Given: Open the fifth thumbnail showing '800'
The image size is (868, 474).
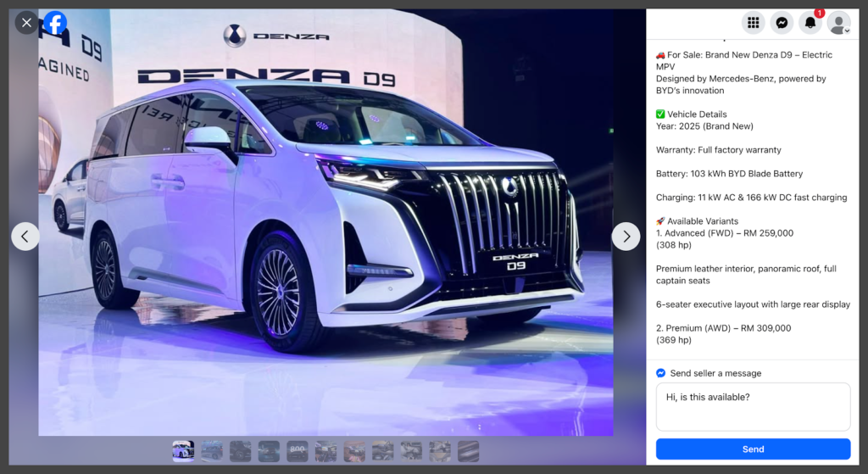Looking at the screenshot, I should point(298,451).
